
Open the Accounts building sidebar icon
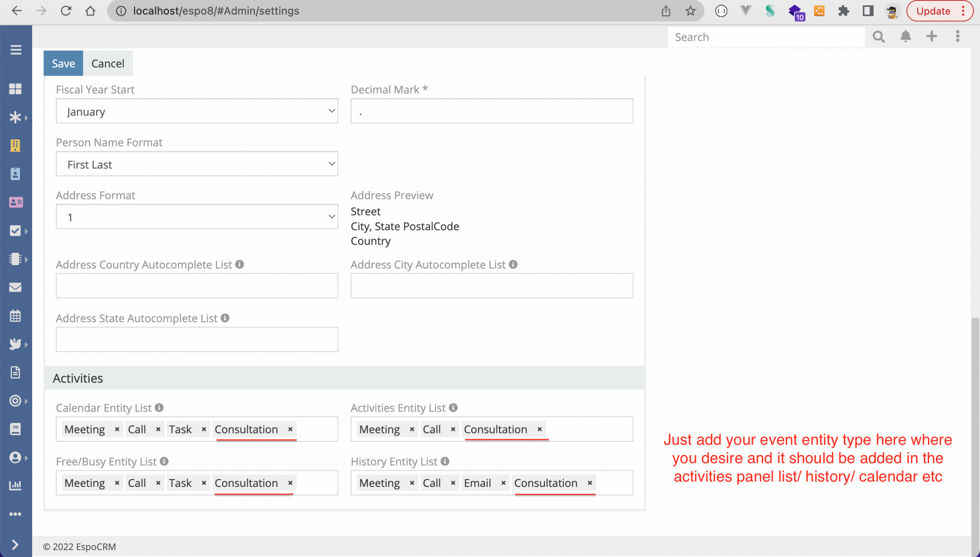click(x=15, y=145)
